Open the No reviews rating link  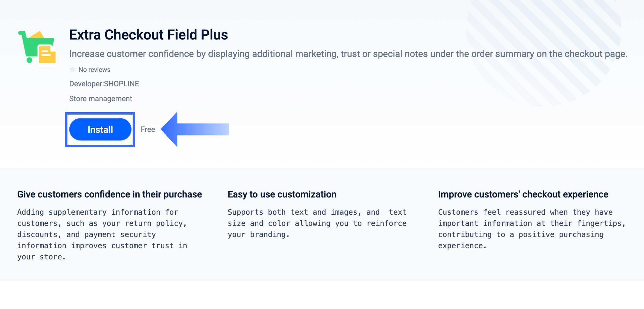point(94,70)
